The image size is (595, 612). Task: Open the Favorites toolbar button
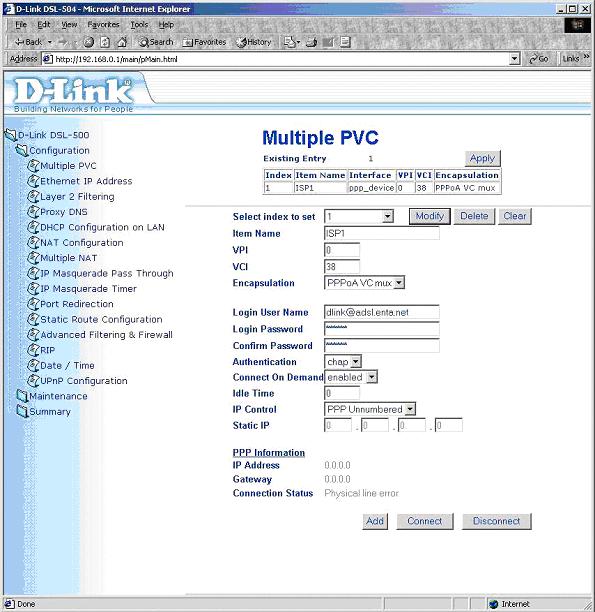[205, 42]
